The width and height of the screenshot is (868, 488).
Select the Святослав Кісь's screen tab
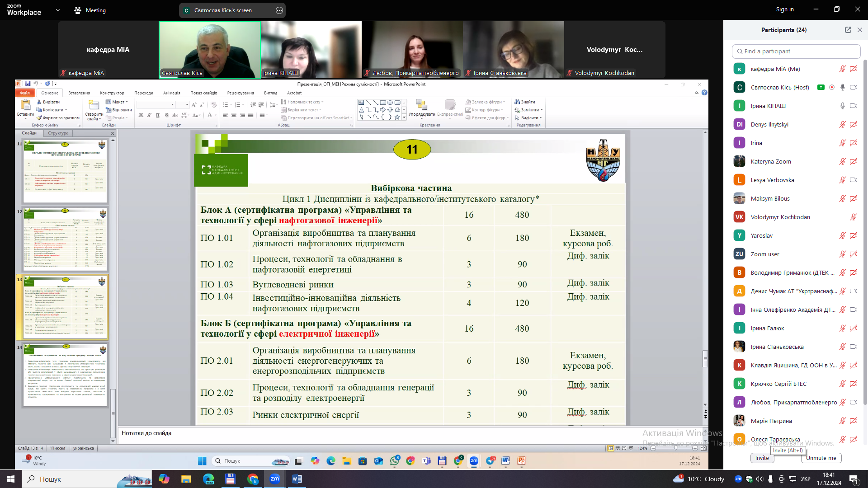point(223,10)
